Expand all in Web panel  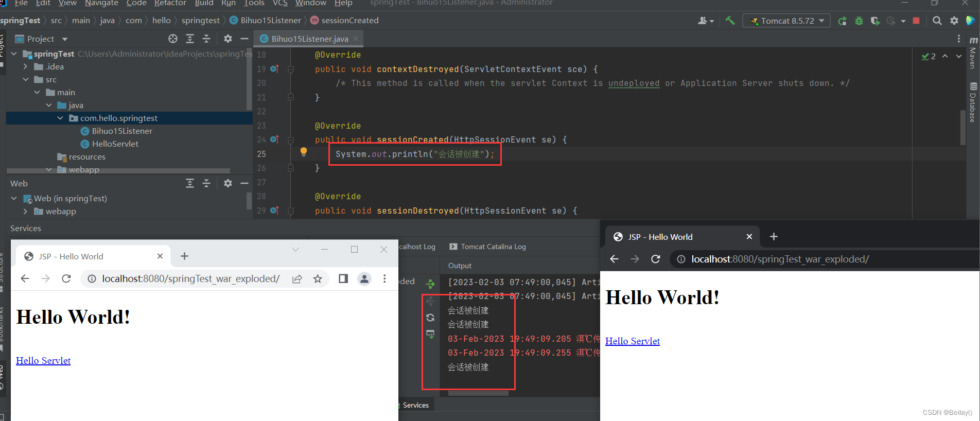[190, 183]
